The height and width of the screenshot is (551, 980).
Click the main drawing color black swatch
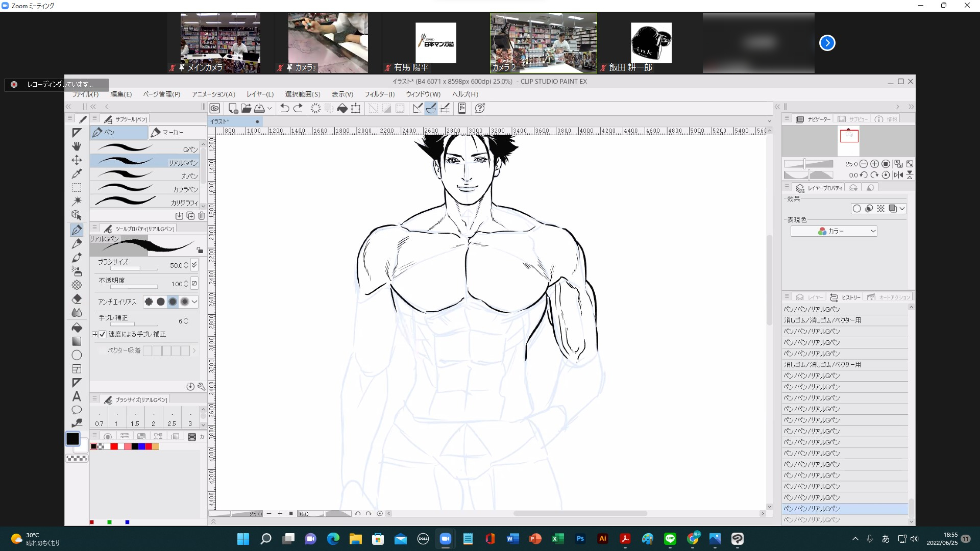pyautogui.click(x=72, y=439)
